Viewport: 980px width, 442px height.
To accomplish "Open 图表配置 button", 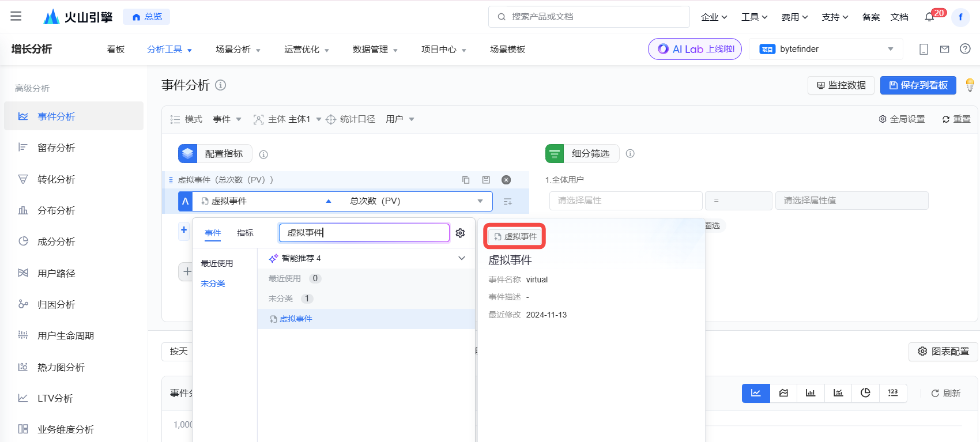I will (943, 352).
